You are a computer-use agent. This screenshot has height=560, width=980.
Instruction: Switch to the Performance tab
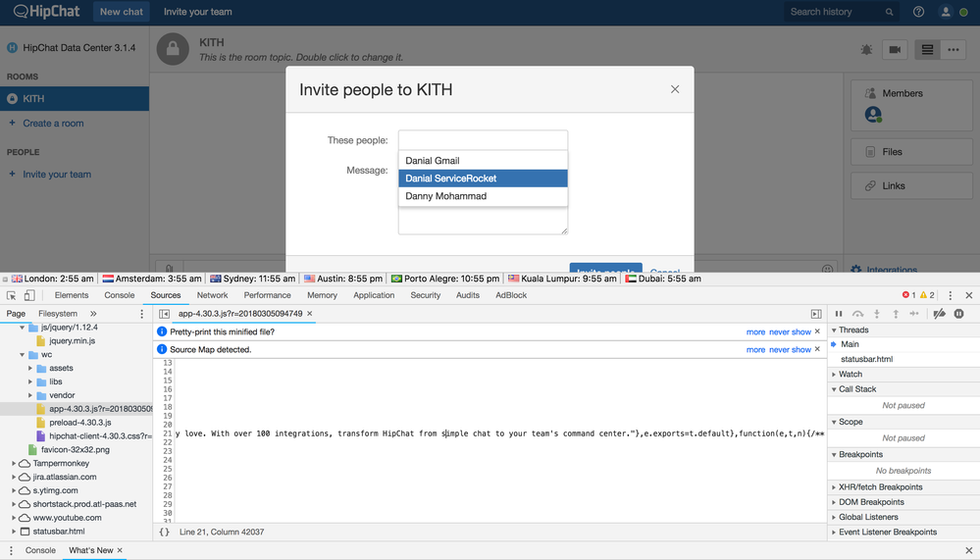(268, 295)
